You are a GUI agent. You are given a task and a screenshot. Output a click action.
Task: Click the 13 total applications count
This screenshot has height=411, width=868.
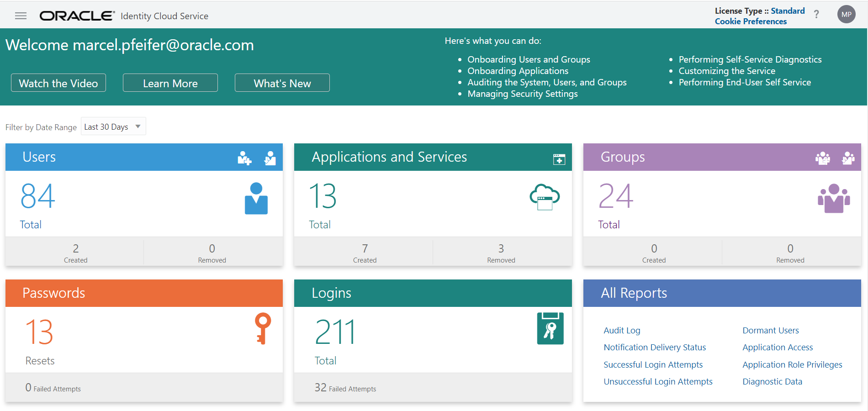pos(323,196)
